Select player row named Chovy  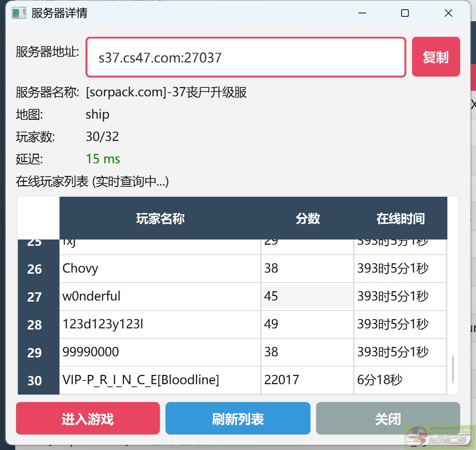160,269
